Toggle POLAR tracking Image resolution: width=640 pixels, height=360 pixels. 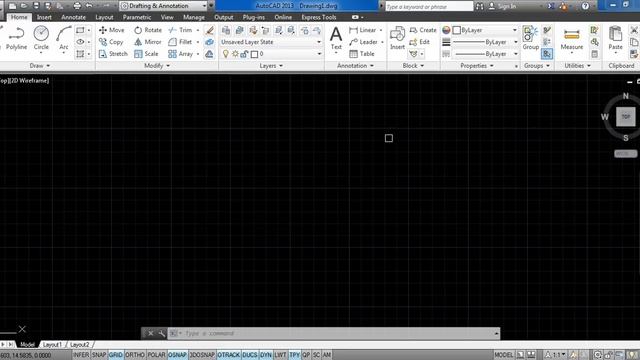coord(156,355)
